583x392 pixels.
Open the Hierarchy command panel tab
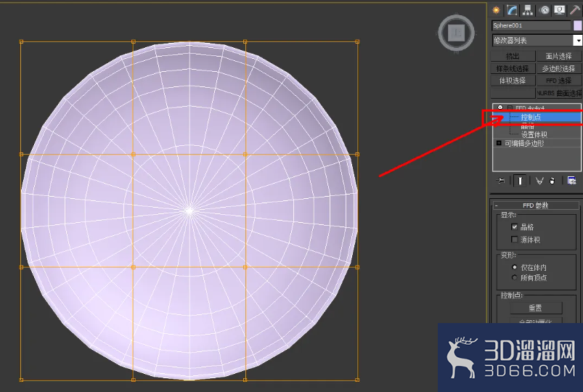[x=528, y=10]
